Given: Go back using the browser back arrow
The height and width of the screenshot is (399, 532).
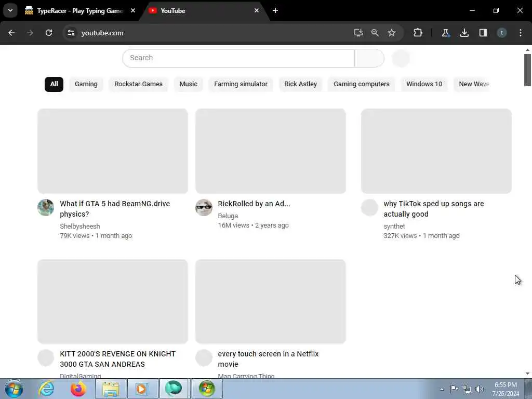Looking at the screenshot, I should click(11, 33).
